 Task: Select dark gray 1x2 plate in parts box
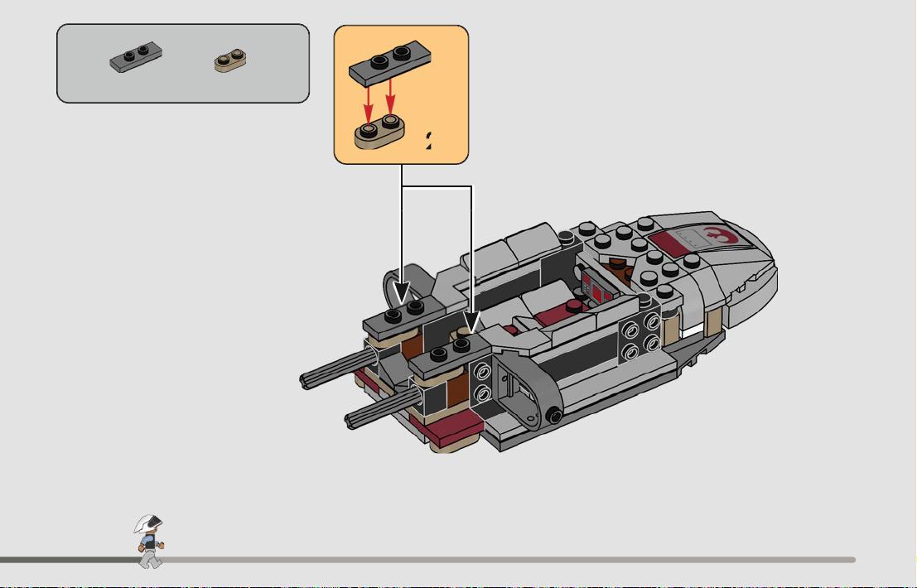(136, 56)
